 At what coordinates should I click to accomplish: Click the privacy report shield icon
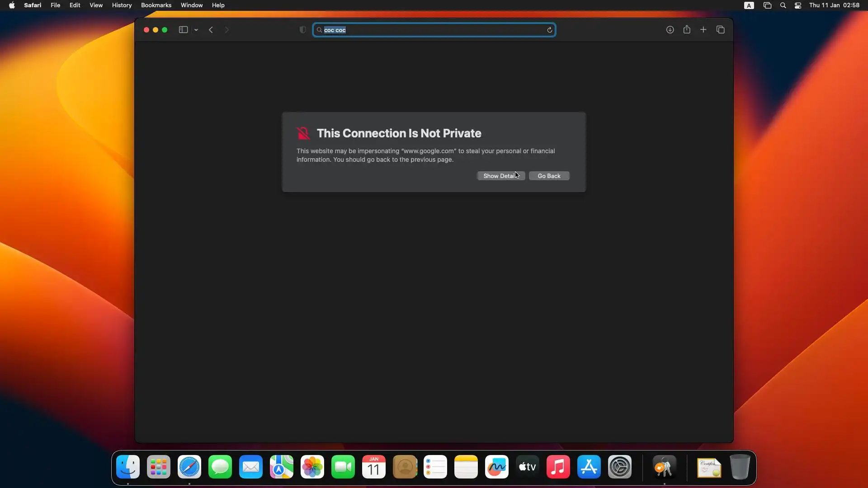coord(303,30)
